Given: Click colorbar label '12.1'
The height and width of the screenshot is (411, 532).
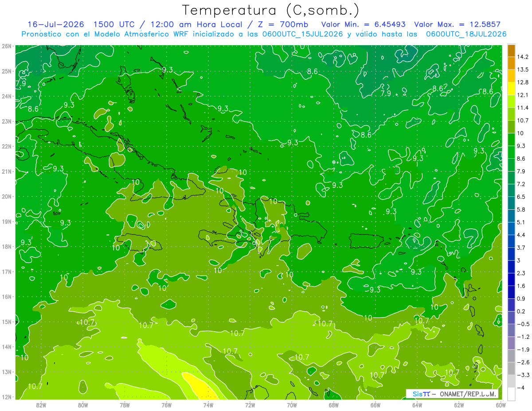Looking at the screenshot, I should click(x=523, y=95).
